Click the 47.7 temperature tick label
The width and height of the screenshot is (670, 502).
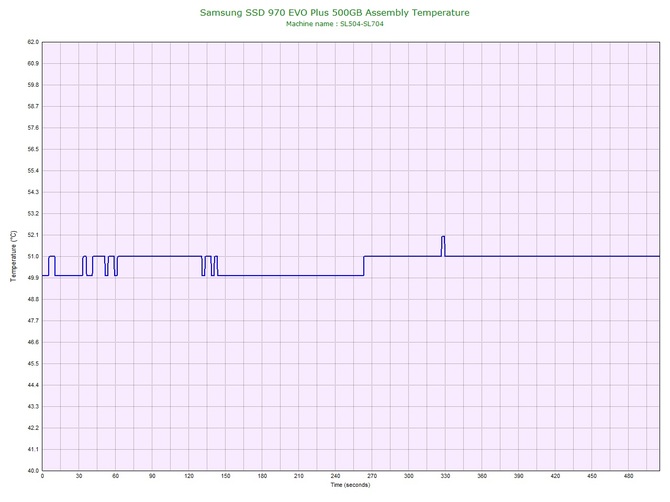point(33,320)
